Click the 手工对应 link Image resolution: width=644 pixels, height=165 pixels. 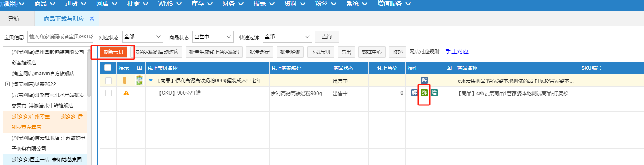click(x=457, y=52)
